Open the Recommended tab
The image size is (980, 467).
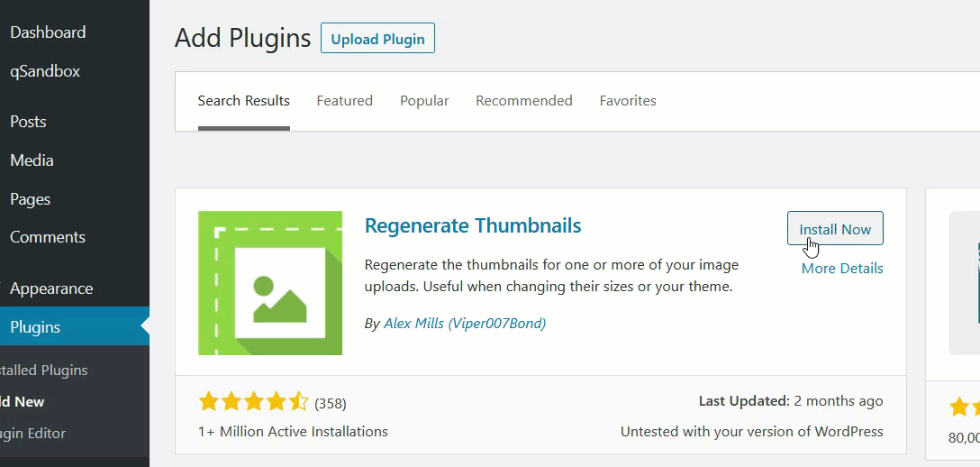pyautogui.click(x=523, y=101)
